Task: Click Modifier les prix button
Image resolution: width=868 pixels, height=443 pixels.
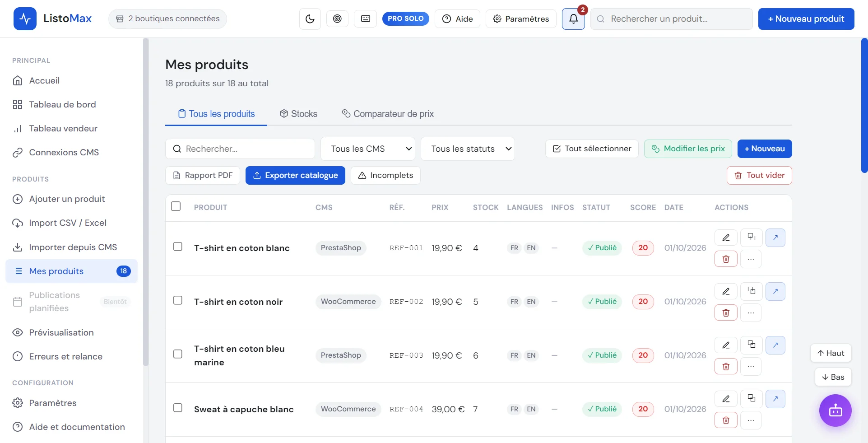Action: coord(688,149)
